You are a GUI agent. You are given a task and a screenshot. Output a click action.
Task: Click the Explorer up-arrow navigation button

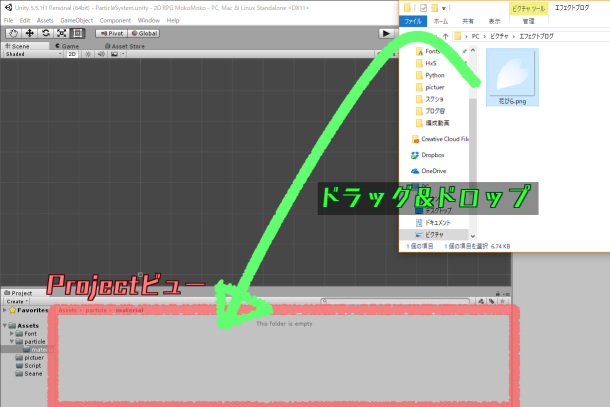(x=445, y=36)
